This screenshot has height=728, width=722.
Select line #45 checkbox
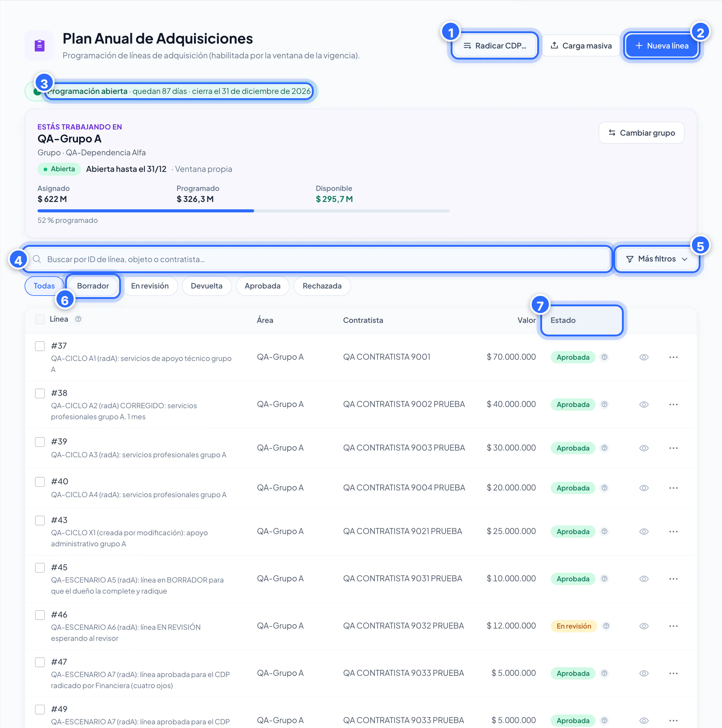40,568
